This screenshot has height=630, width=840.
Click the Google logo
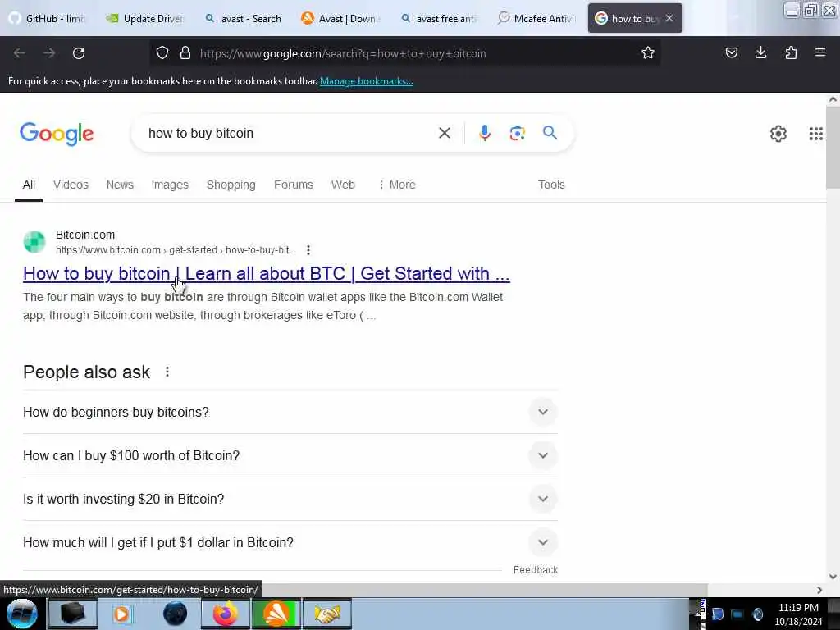[57, 134]
